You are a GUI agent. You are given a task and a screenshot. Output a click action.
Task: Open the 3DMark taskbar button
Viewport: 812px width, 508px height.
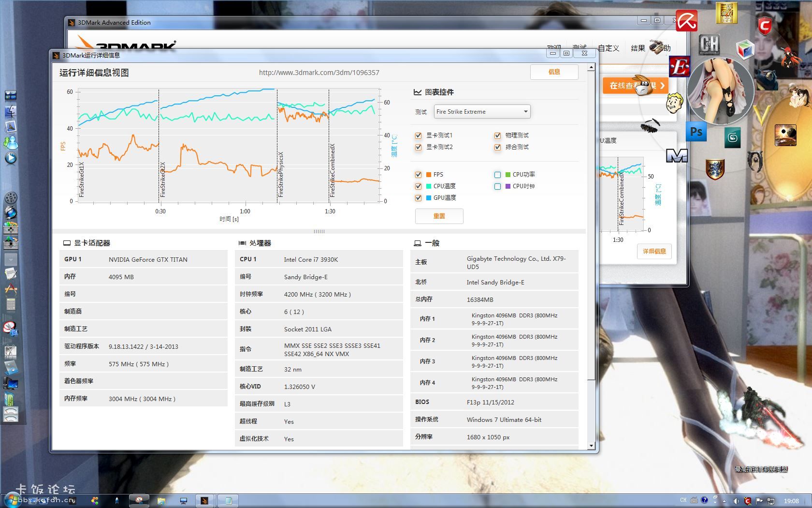(204, 501)
